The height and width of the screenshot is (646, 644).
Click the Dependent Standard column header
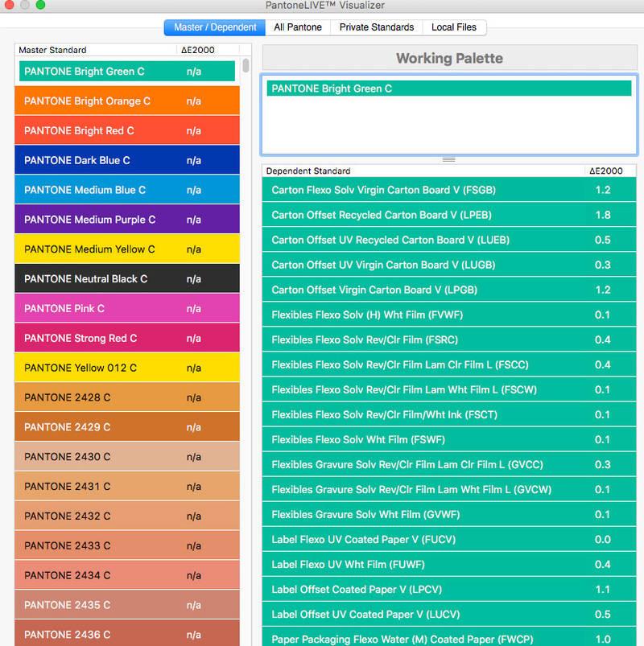point(423,171)
